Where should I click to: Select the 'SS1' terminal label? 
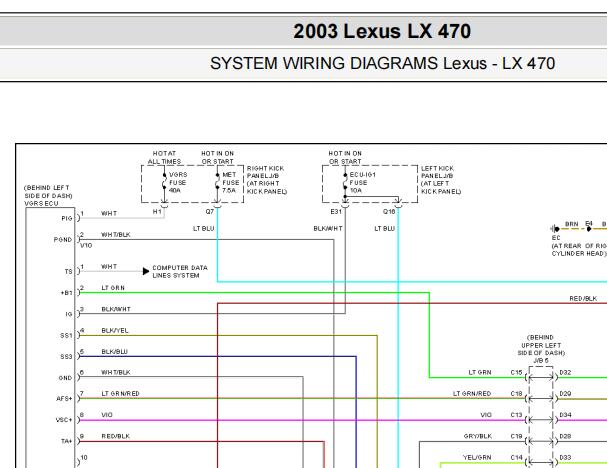(67, 335)
